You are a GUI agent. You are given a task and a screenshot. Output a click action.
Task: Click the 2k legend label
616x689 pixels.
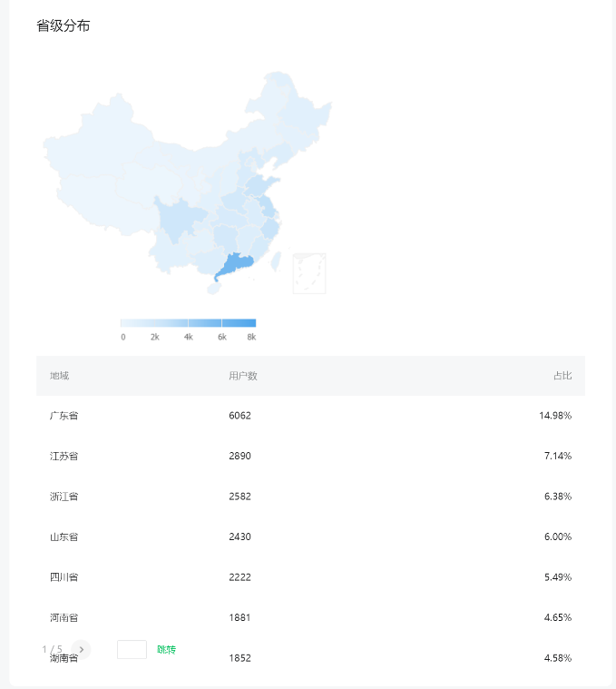(155, 337)
